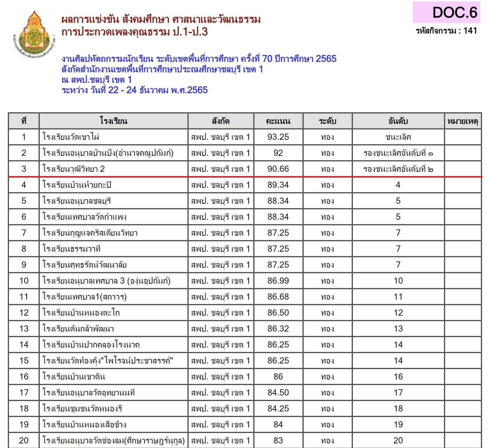Click the หมายเหตุ column header

pos(463,121)
